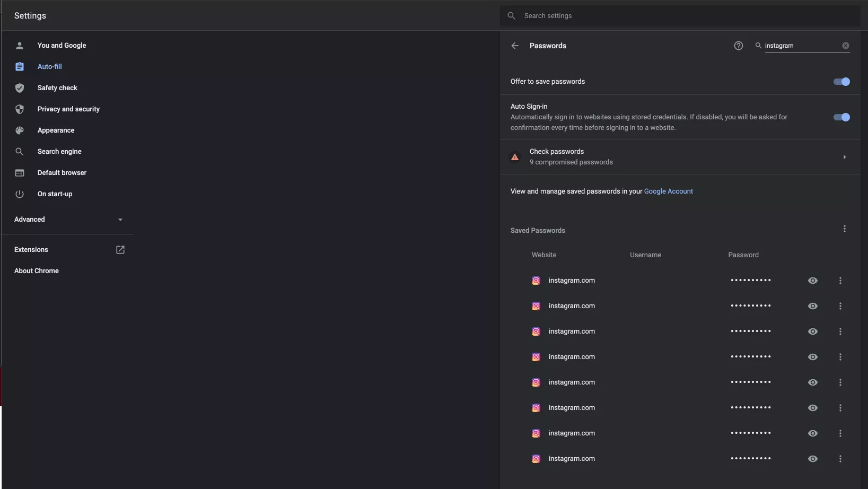
Task: Open more actions for third instagram.com entry
Action: coord(840,331)
